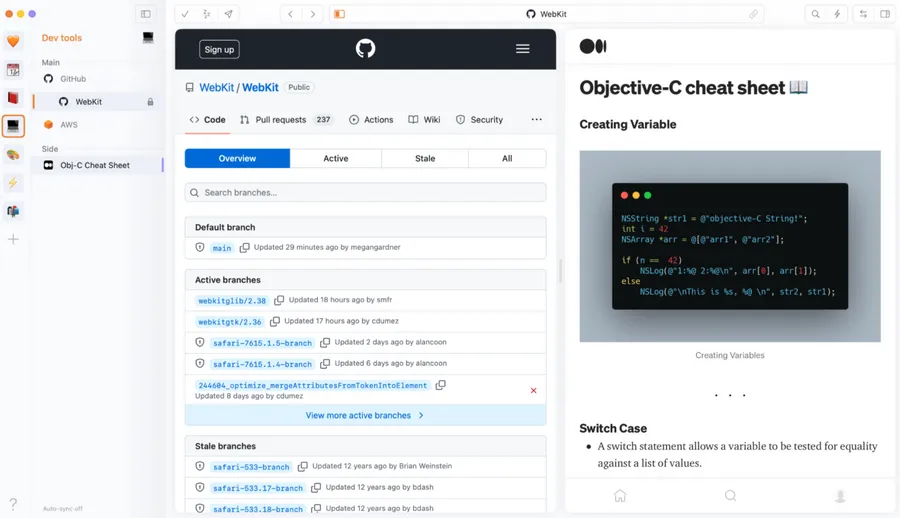Click the Search branches field
The height and width of the screenshot is (518, 900).
[365, 192]
